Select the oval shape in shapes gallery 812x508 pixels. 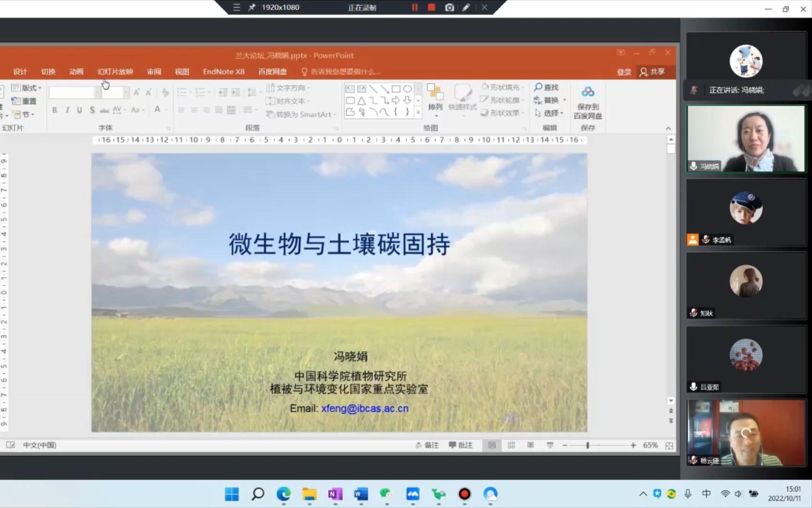407,88
